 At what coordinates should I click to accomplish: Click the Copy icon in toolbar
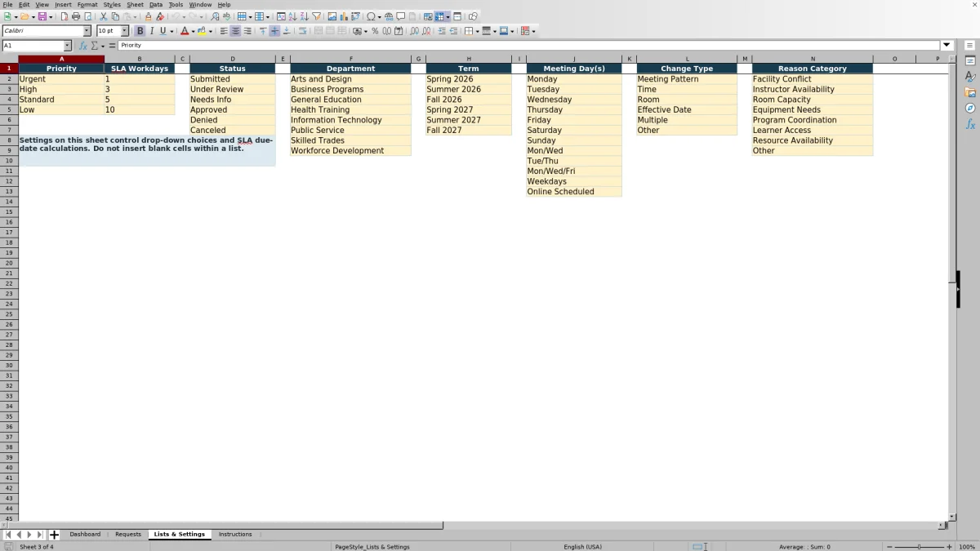click(x=115, y=16)
